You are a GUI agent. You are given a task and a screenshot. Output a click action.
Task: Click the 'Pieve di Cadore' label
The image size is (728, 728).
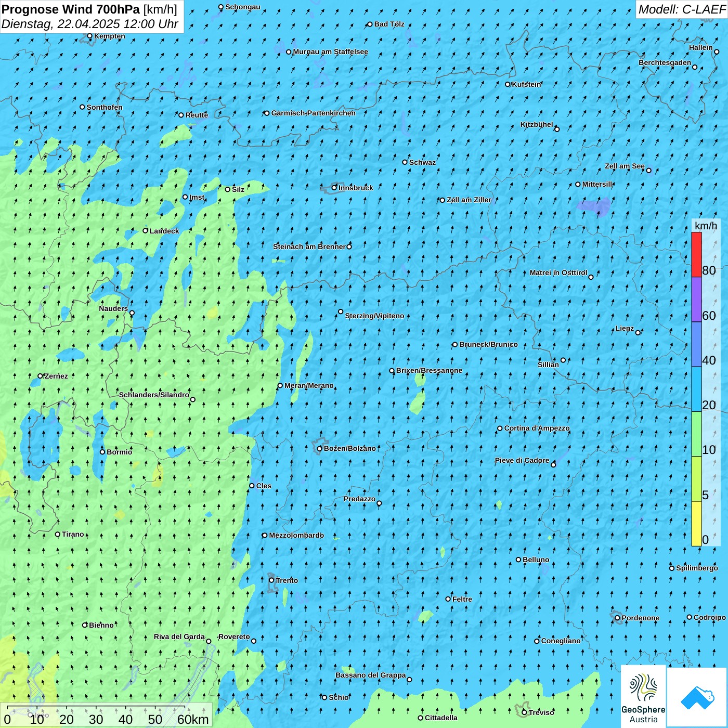coord(522,460)
